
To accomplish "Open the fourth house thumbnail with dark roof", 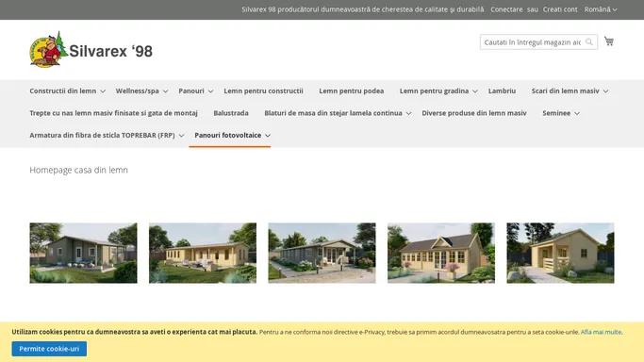I will point(441,253).
